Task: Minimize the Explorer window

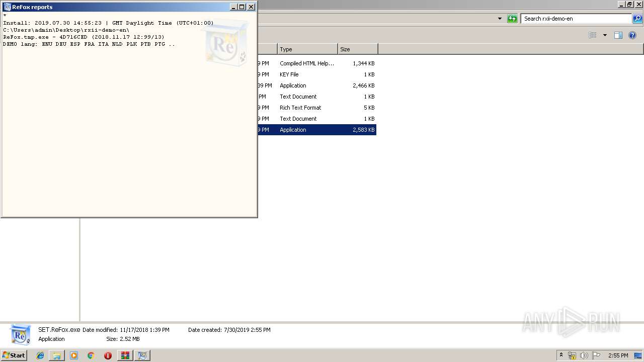Action: click(x=621, y=5)
